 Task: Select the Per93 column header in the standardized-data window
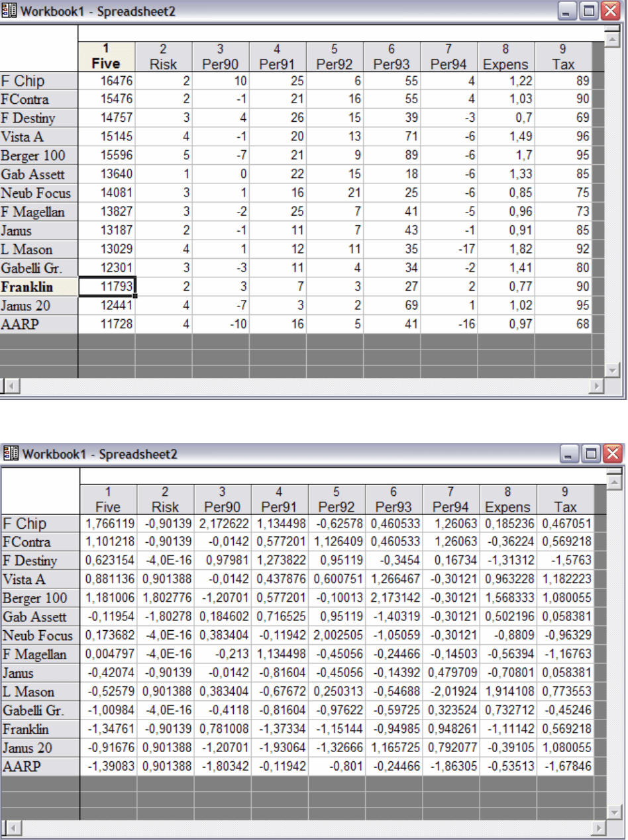coord(393,500)
